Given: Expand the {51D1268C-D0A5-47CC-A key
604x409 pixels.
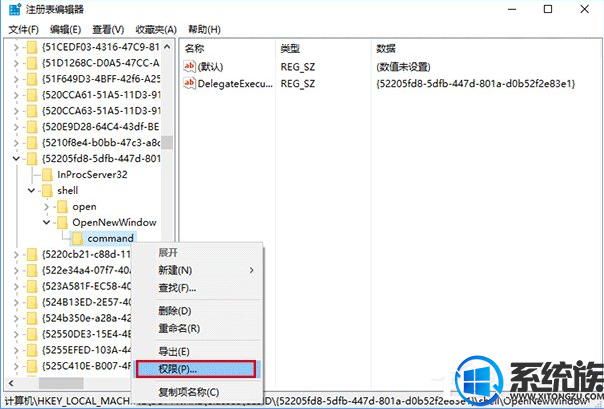Looking at the screenshot, I should click(16, 63).
